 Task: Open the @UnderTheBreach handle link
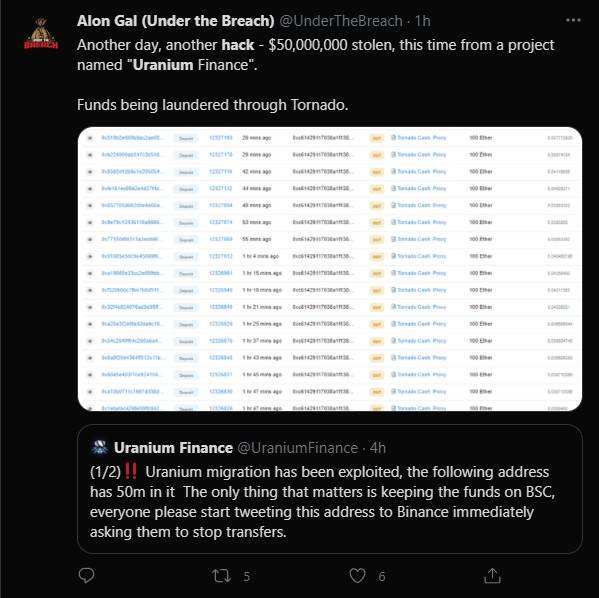pyautogui.click(x=341, y=21)
